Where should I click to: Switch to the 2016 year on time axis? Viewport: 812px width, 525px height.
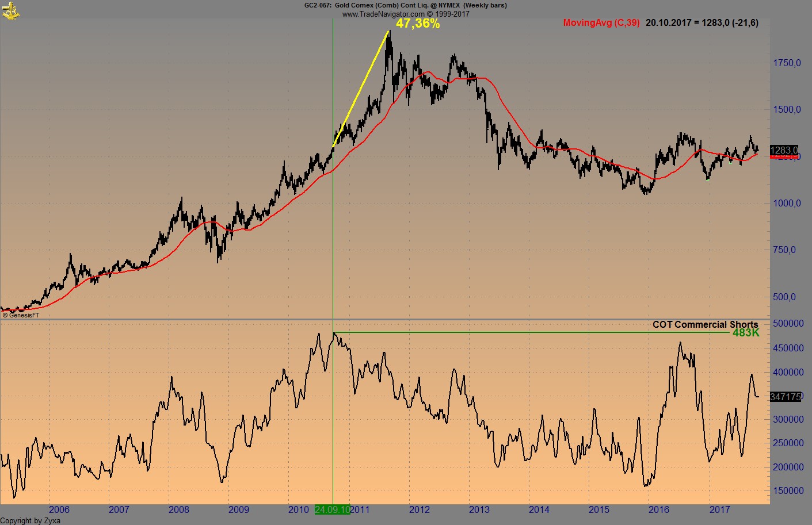(x=659, y=510)
